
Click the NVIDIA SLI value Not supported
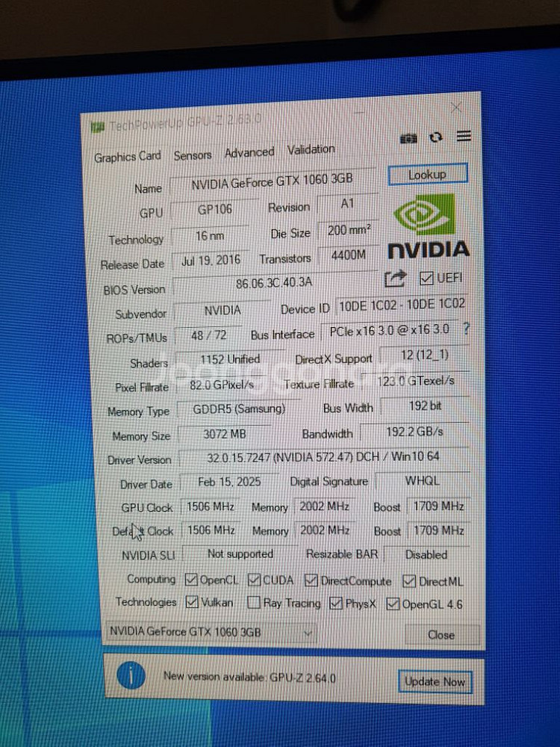click(x=240, y=554)
